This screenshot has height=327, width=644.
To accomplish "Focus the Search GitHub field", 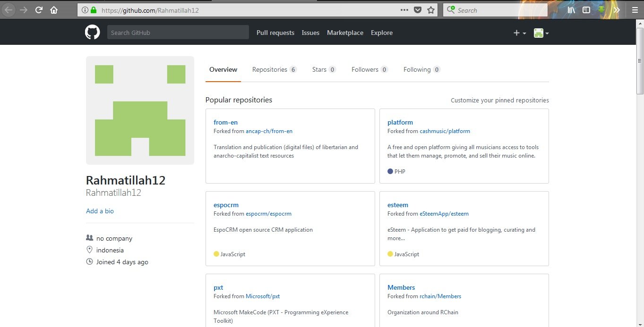I will coord(178,32).
